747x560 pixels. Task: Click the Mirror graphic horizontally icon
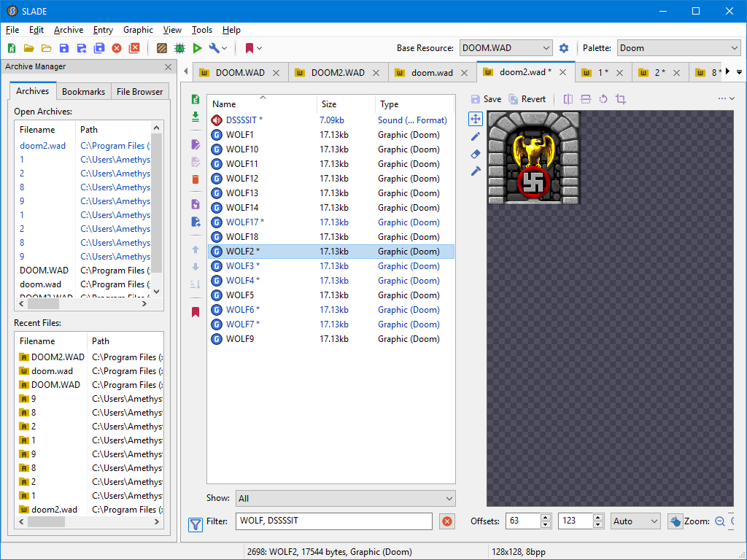point(568,99)
